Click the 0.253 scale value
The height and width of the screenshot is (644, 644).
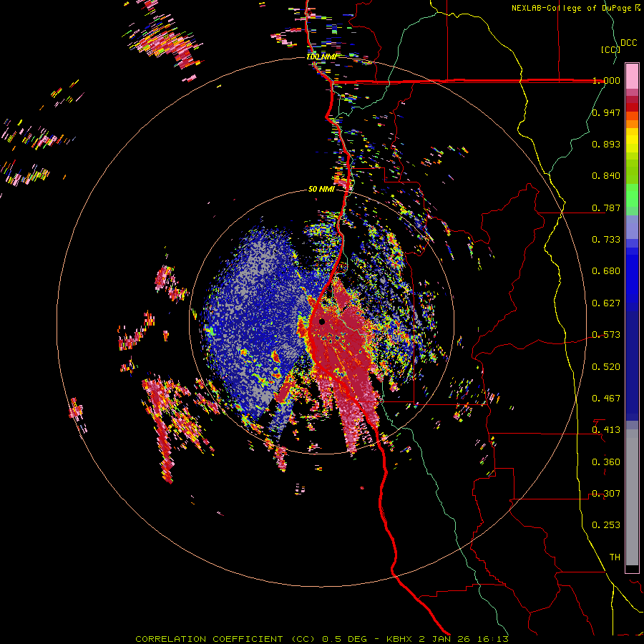pos(606,525)
